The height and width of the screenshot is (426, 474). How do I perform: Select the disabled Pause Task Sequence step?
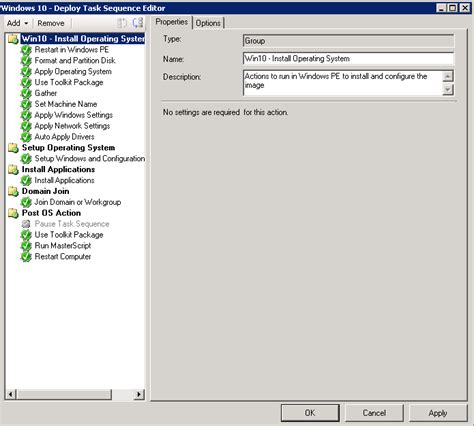click(x=72, y=224)
